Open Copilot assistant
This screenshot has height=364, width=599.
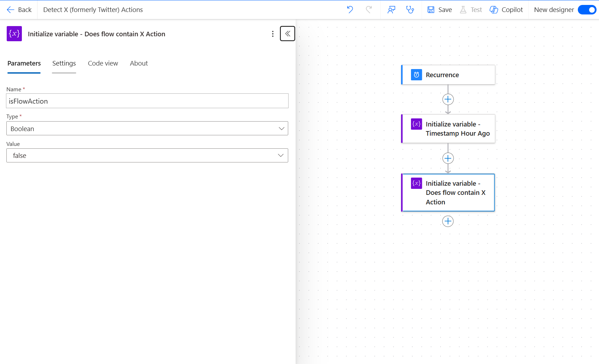[507, 10]
